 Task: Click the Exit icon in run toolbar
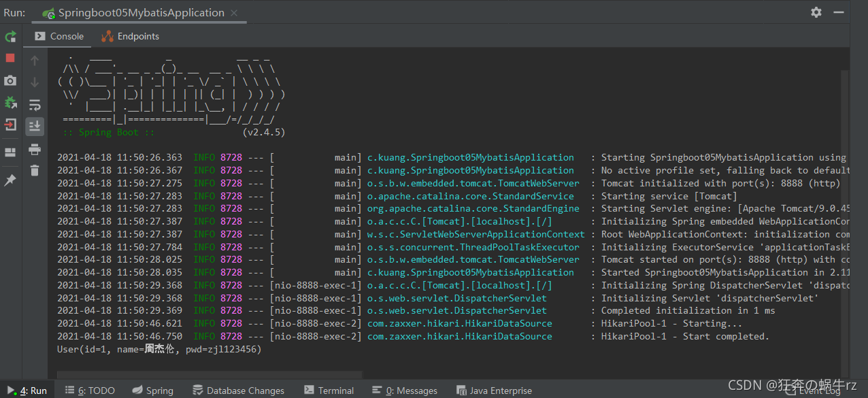coord(10,125)
